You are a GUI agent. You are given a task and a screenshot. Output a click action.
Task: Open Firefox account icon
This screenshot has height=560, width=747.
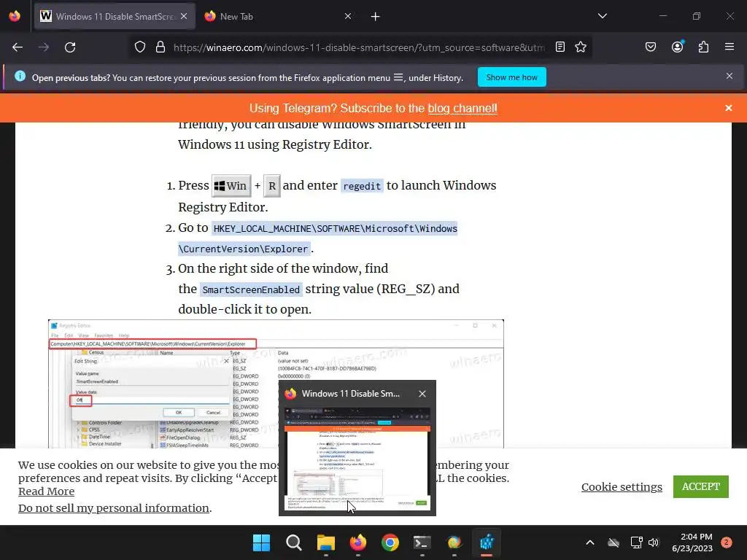point(678,47)
